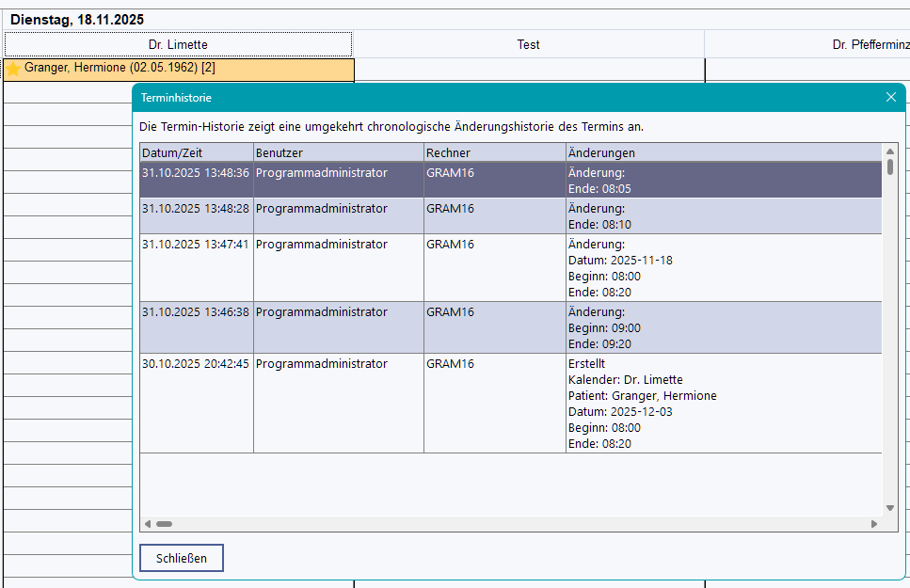910x588 pixels.
Task: Click the horizontal scrollbar right arrow
Action: [874, 524]
